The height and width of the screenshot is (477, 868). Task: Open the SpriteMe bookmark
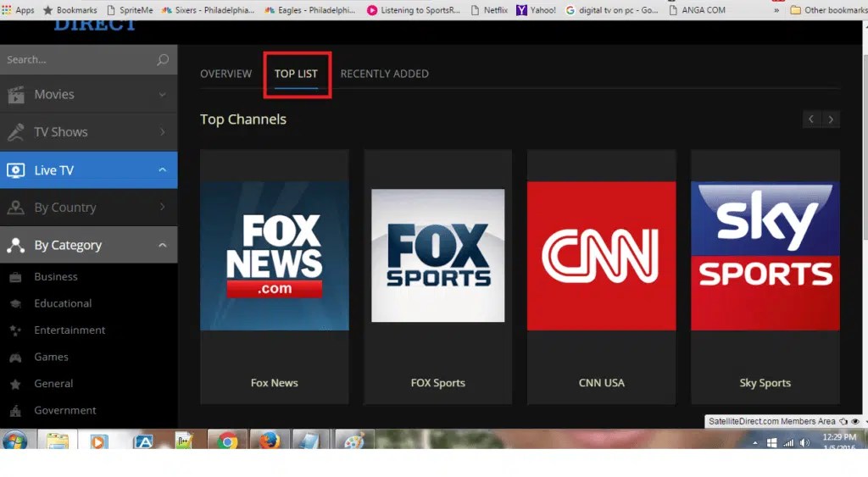130,10
